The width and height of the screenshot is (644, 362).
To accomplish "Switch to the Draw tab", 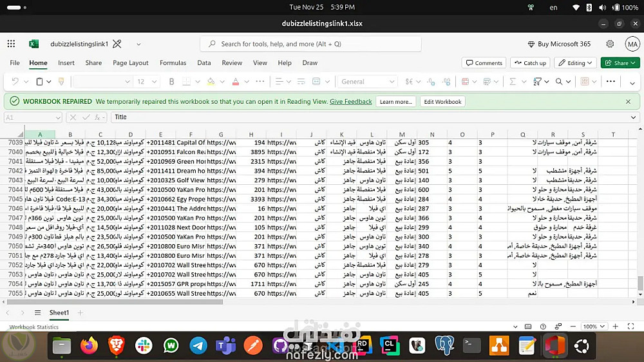I will 310,63.
